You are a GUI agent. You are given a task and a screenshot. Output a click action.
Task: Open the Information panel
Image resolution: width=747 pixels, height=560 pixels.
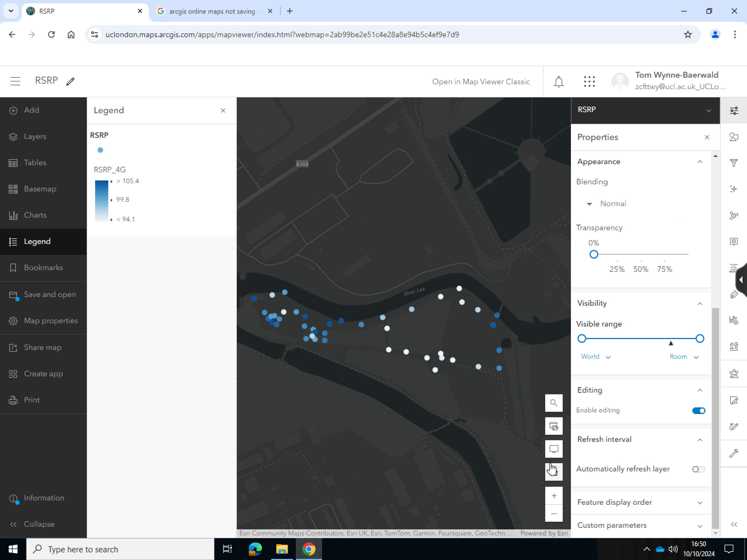click(x=43, y=498)
